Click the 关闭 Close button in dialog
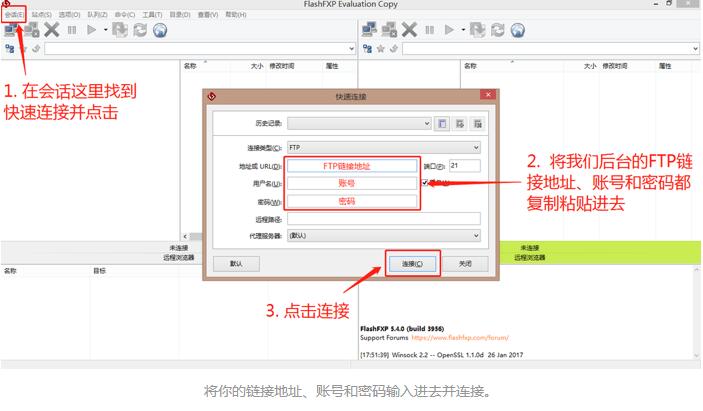This screenshot has width=703, height=411. pos(465,264)
